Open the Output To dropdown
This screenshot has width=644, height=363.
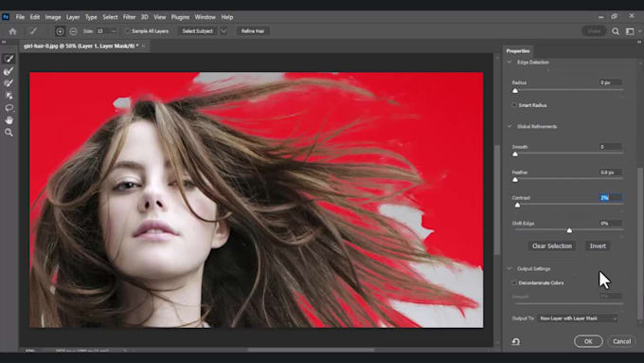578,318
